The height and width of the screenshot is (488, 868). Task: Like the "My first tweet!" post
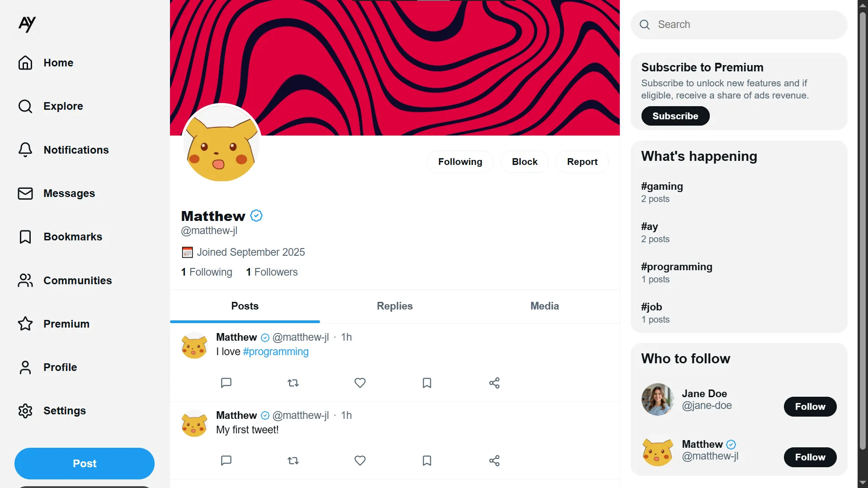coord(360,461)
